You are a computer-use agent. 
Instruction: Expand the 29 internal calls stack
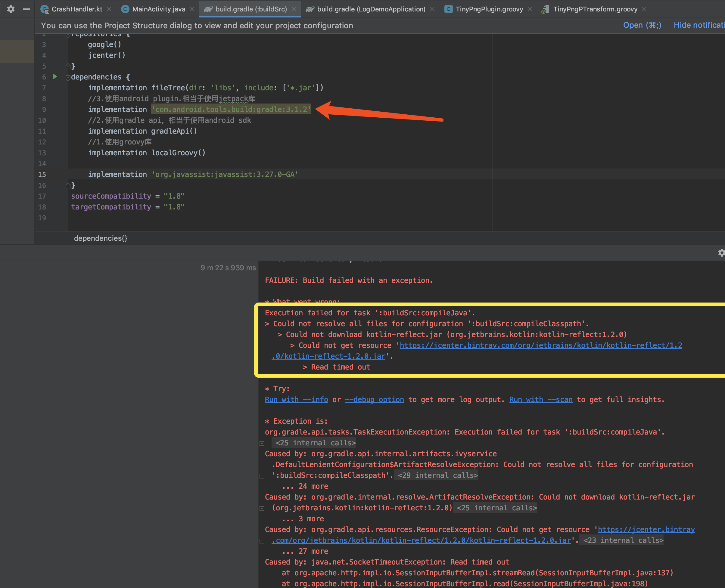[262, 476]
